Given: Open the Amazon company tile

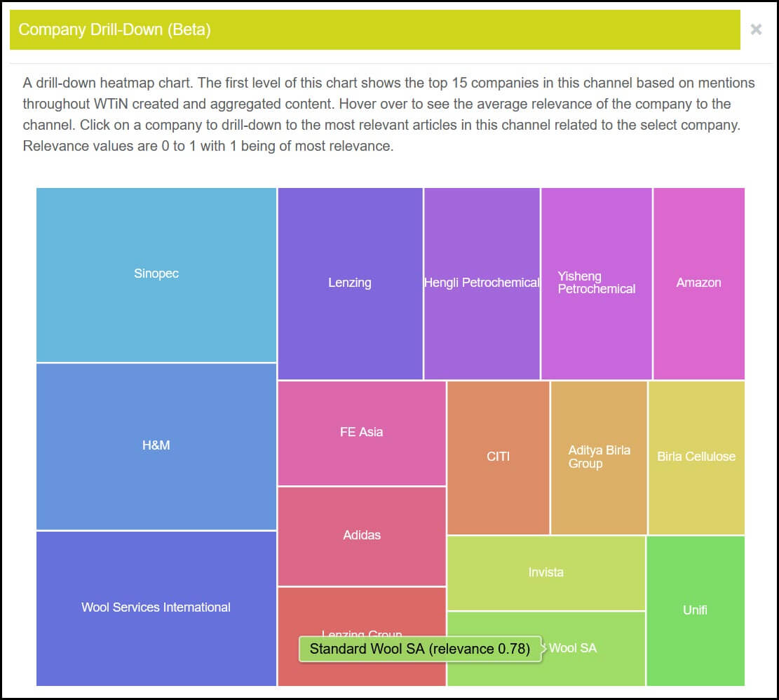Looking at the screenshot, I should click(698, 283).
